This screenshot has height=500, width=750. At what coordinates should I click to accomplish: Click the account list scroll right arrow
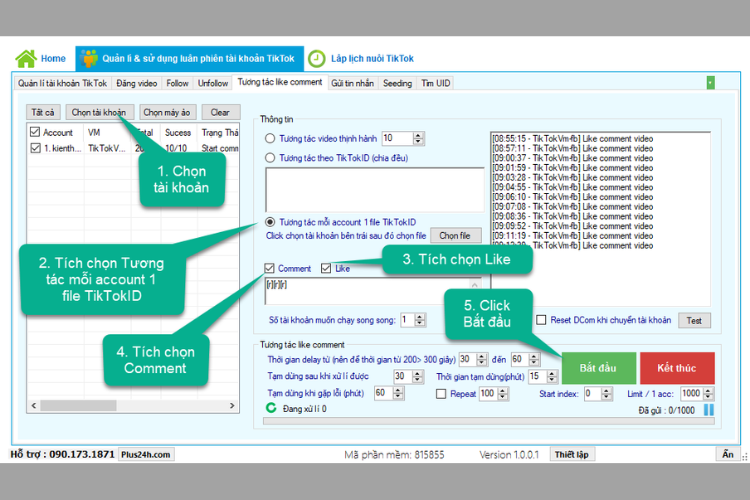(232, 405)
